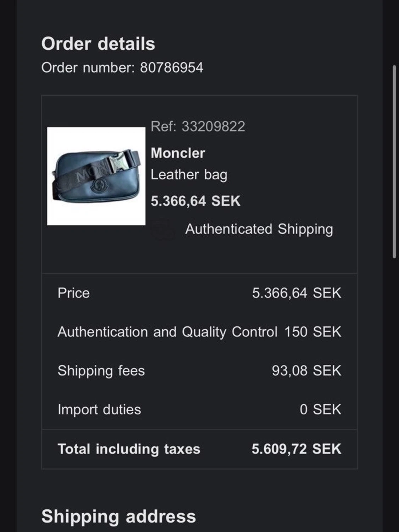This screenshot has width=399, height=532.
Task: Click the 0 SEK import duties amount
Action: pyautogui.click(x=320, y=410)
